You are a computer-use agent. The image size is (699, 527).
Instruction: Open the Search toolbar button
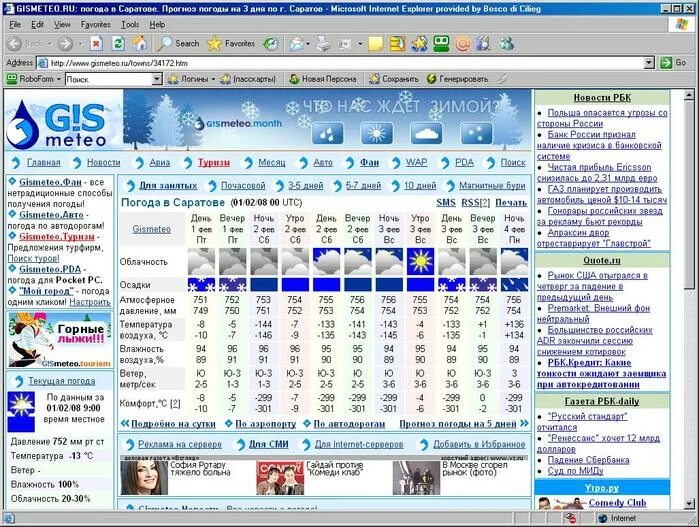(x=178, y=44)
